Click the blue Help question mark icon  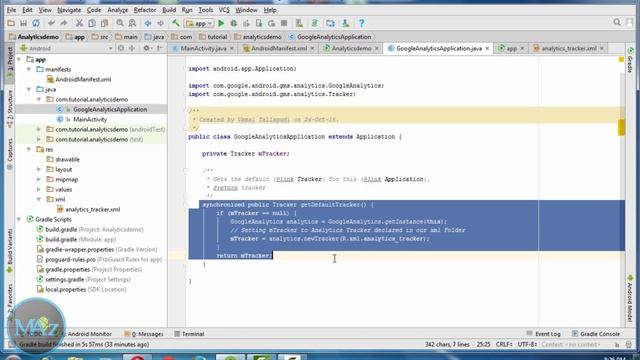(x=361, y=23)
